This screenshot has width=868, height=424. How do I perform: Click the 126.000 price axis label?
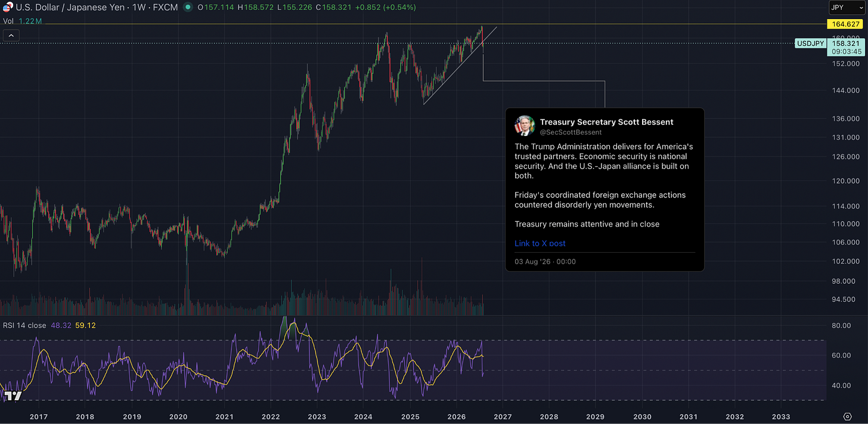point(845,157)
